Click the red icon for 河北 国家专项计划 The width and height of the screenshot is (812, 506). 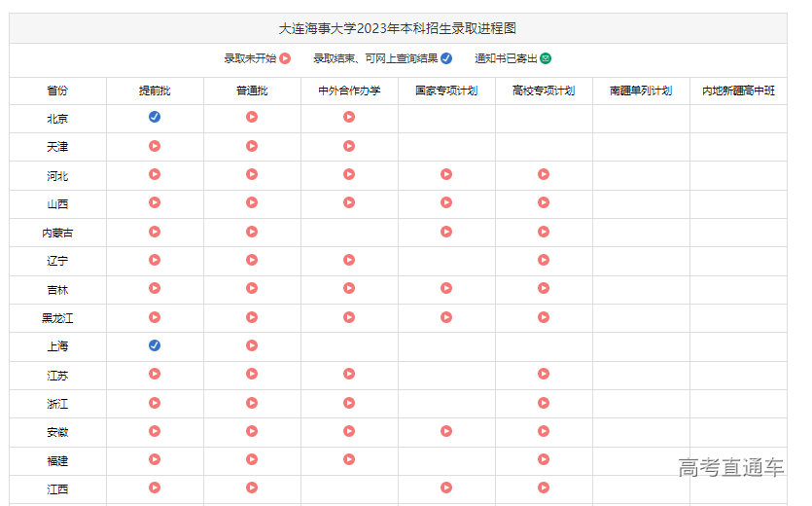point(446,174)
